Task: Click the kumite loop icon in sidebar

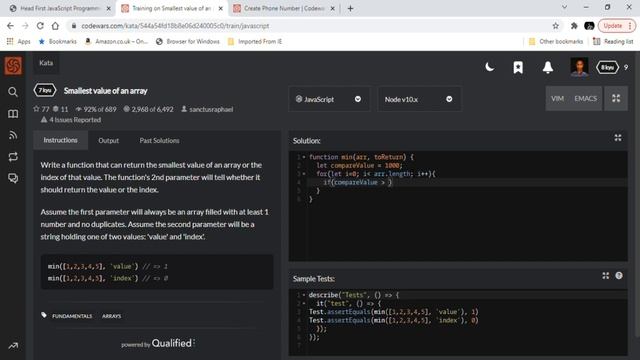Action: click(x=13, y=157)
